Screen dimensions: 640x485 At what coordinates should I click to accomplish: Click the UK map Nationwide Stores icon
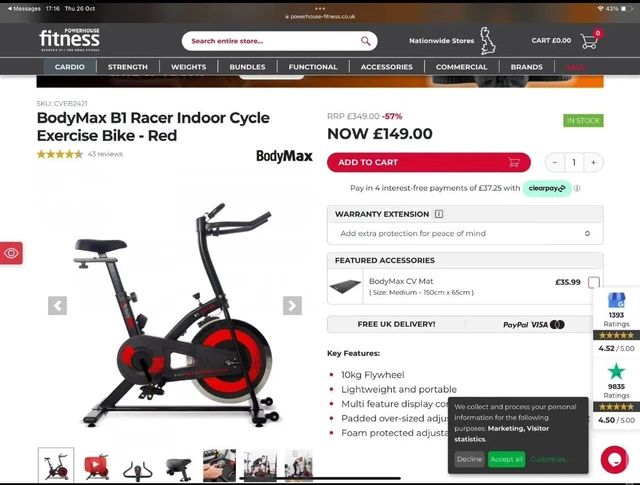tap(487, 41)
